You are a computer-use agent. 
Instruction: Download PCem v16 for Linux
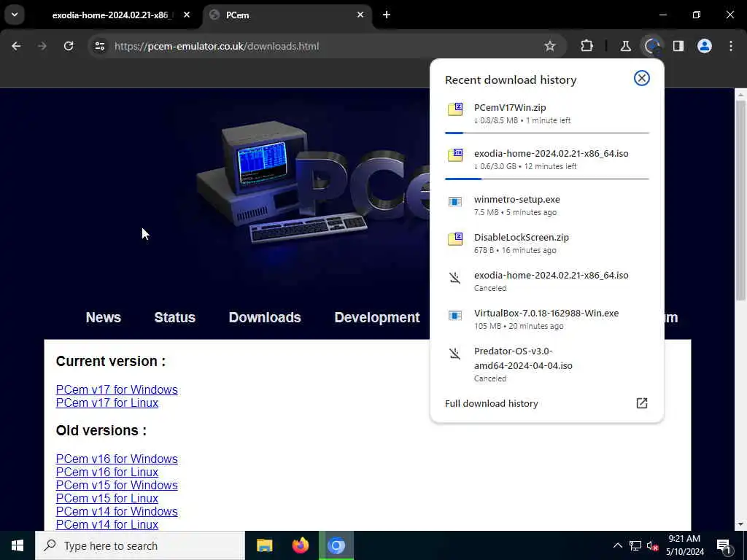point(107,472)
